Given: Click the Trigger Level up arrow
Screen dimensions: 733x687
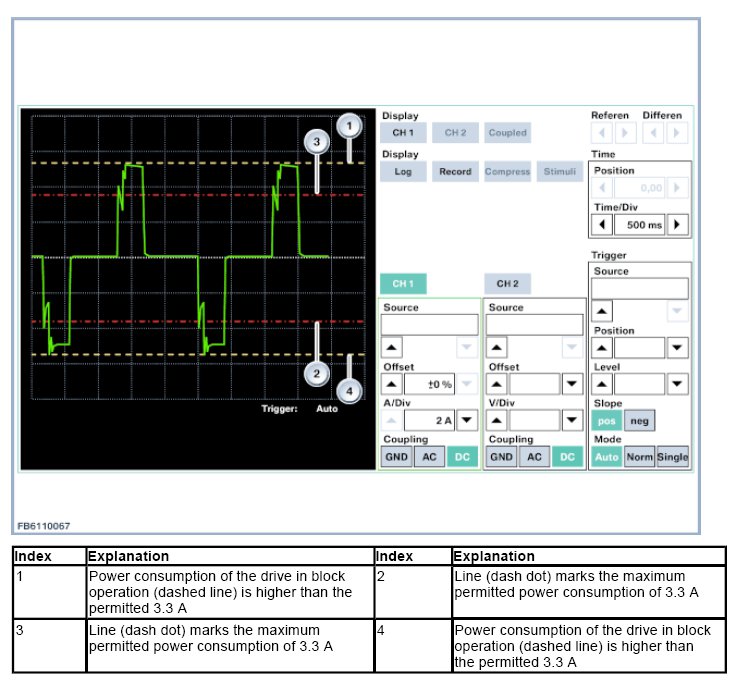Looking at the screenshot, I should pos(602,384).
